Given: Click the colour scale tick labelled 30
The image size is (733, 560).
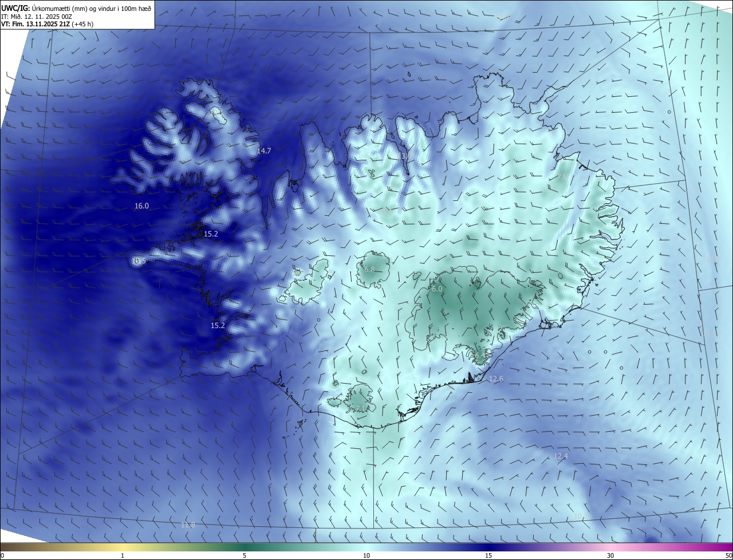Looking at the screenshot, I should [x=610, y=555].
